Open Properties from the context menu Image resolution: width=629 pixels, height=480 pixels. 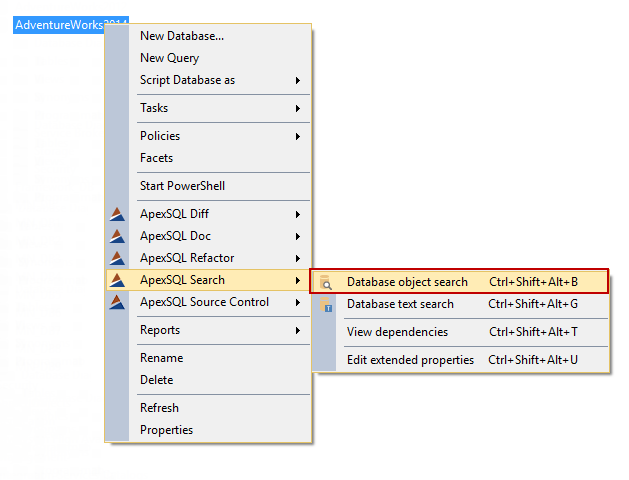point(208,430)
